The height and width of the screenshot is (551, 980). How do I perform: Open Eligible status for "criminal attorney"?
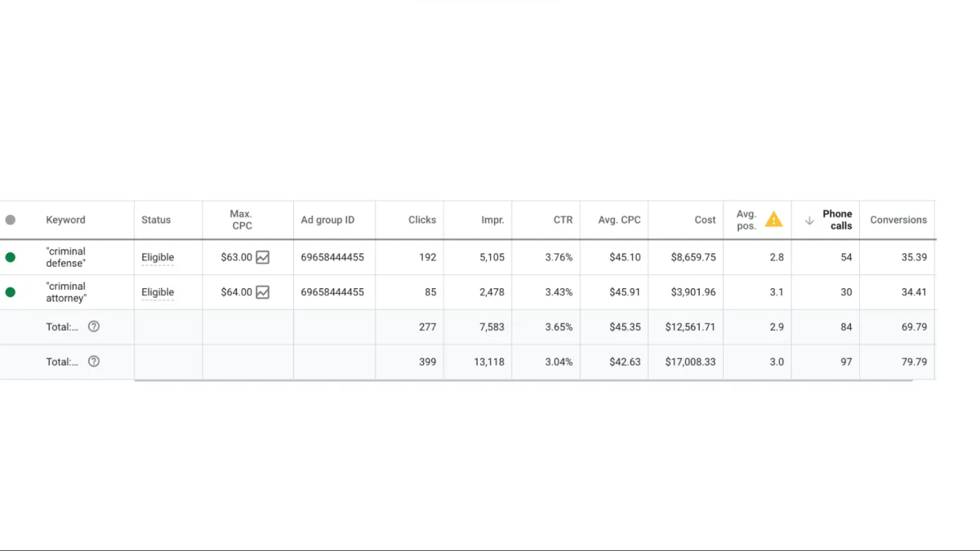(158, 292)
